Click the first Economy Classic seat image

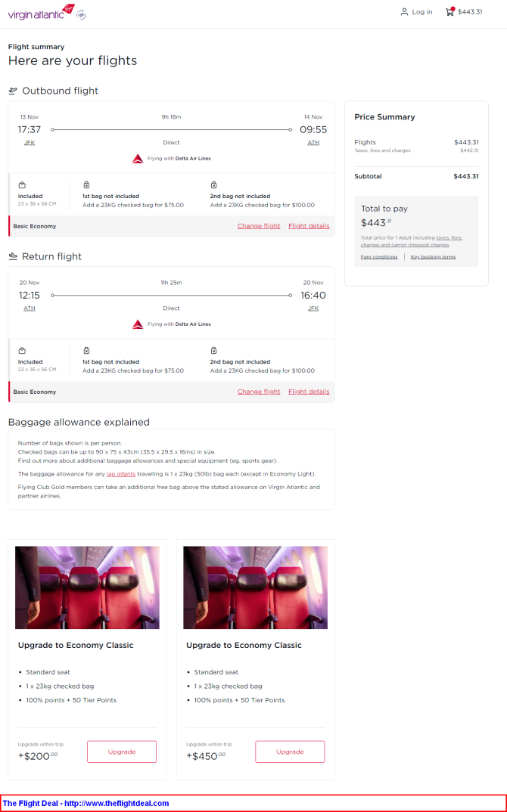[x=87, y=587]
